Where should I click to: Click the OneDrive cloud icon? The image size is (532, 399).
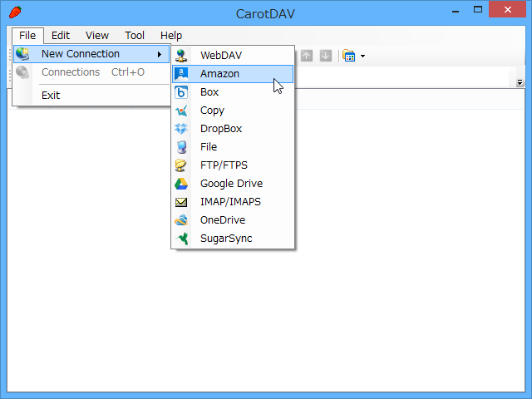click(181, 220)
